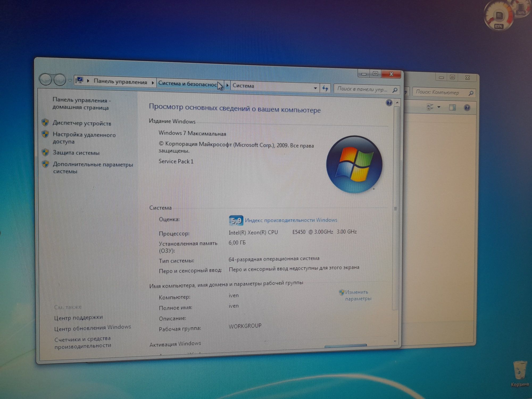Screen dimensions: 532x399
Task: Maximize the Компьютер window behind
Action: [452, 77]
